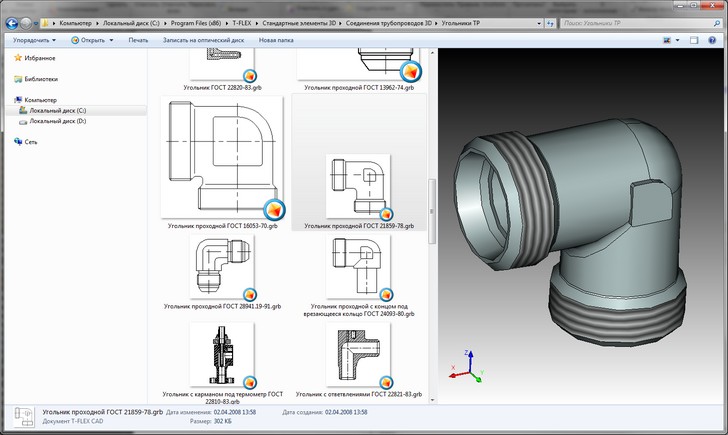Open the address bar history dropdown
The height and width of the screenshot is (435, 728).
(539, 23)
